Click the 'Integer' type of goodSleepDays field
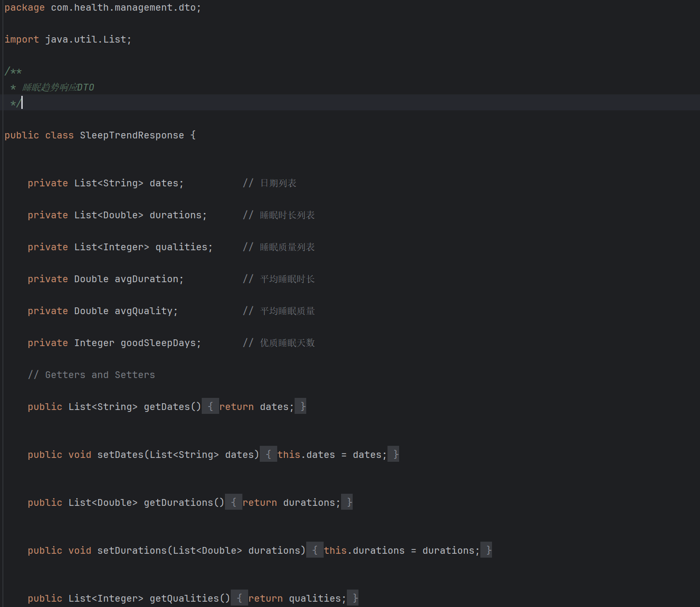The image size is (700, 607). 94,343
